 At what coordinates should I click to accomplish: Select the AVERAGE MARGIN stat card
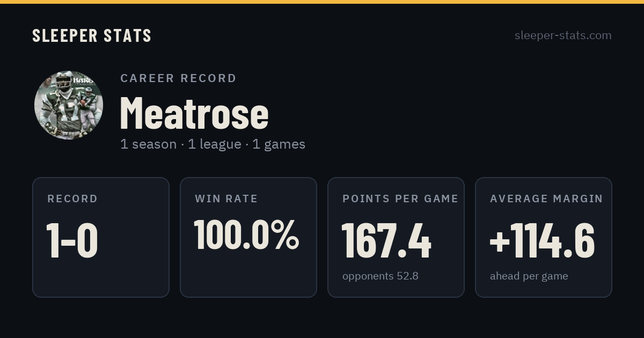coord(544,237)
